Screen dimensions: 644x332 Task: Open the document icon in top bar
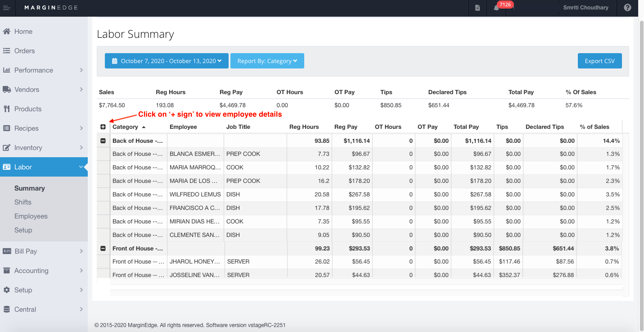coord(477,8)
